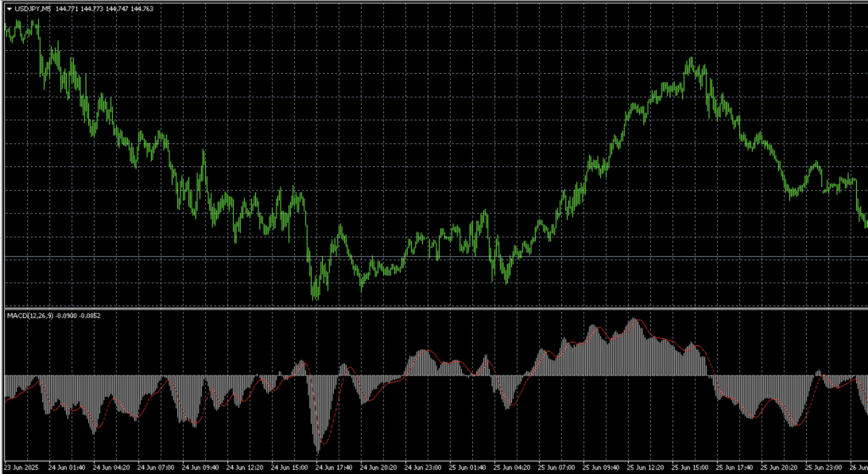Image resolution: width=868 pixels, height=474 pixels.
Task: Click the 24 Jun 17:40 time marker
Action: point(335,467)
